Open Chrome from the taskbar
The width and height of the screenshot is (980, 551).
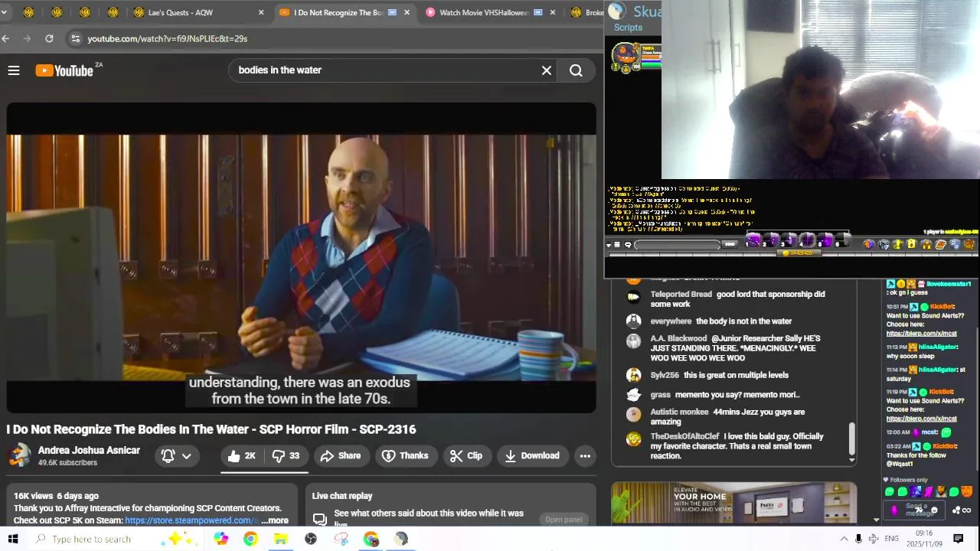coord(250,539)
